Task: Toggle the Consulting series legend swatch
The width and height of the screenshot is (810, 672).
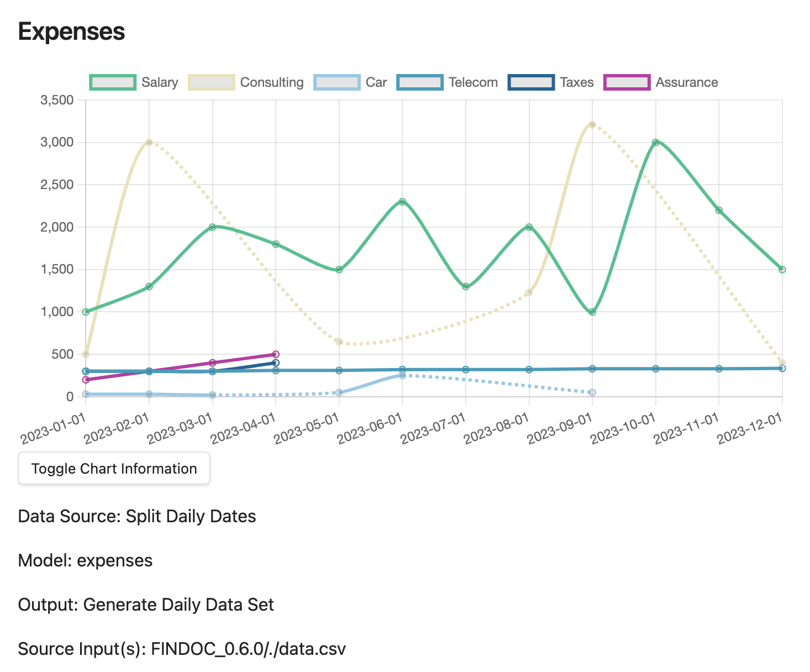Action: click(212, 82)
